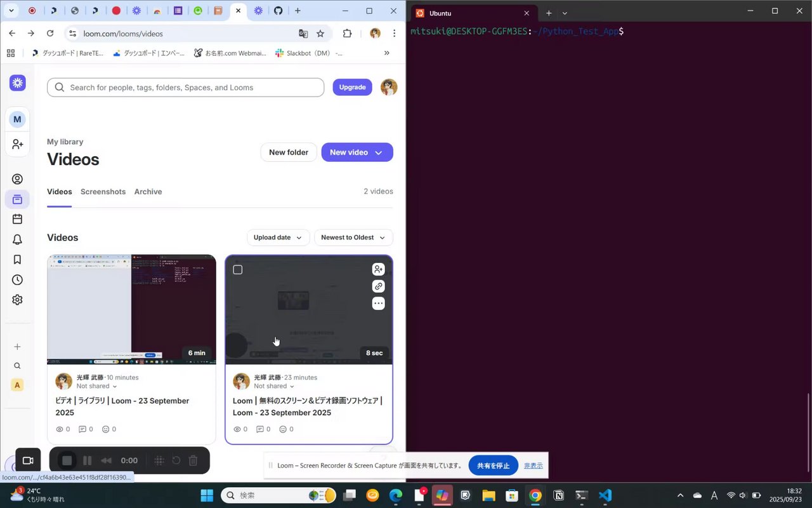Switch to the Videos tab
Image resolution: width=812 pixels, height=508 pixels.
60,192
